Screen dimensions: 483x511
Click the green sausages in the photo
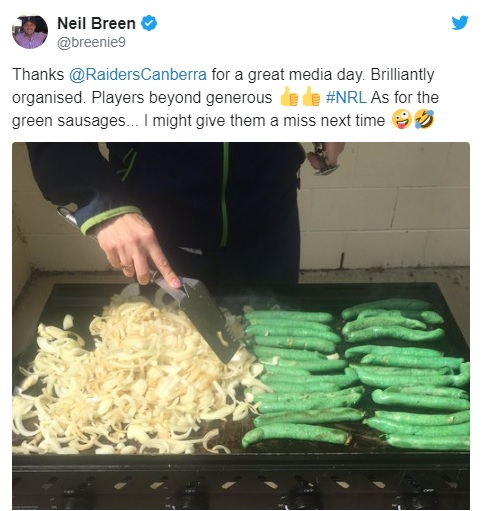(355, 373)
